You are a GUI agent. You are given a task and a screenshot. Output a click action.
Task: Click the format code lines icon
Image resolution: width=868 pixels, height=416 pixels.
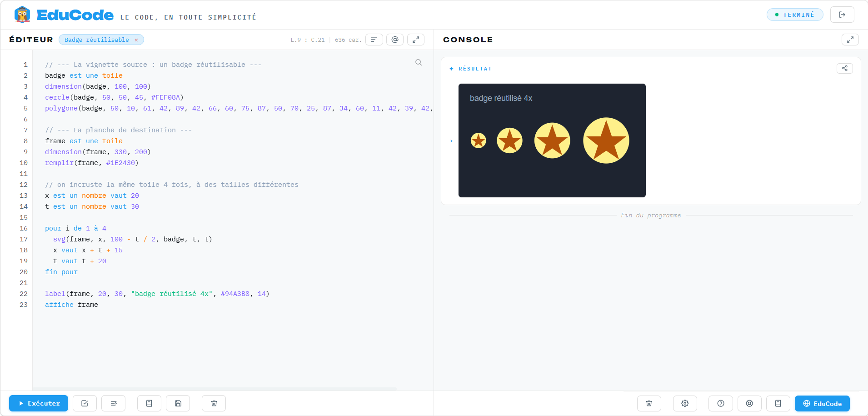(x=374, y=40)
